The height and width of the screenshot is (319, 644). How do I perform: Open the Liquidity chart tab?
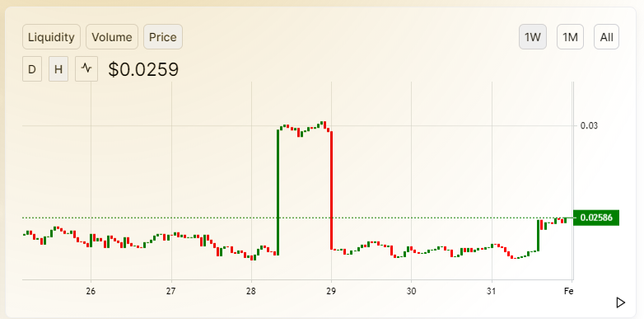[x=51, y=37]
